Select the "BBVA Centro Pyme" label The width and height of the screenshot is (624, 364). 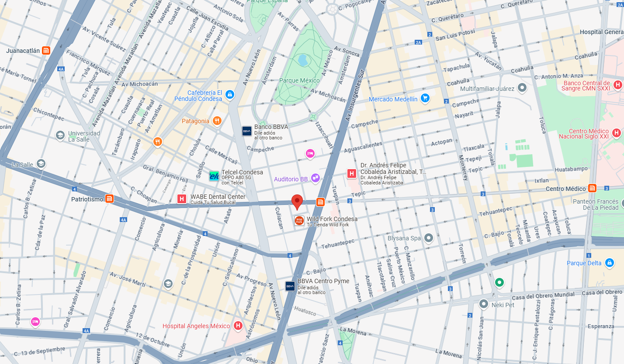pyautogui.click(x=323, y=281)
